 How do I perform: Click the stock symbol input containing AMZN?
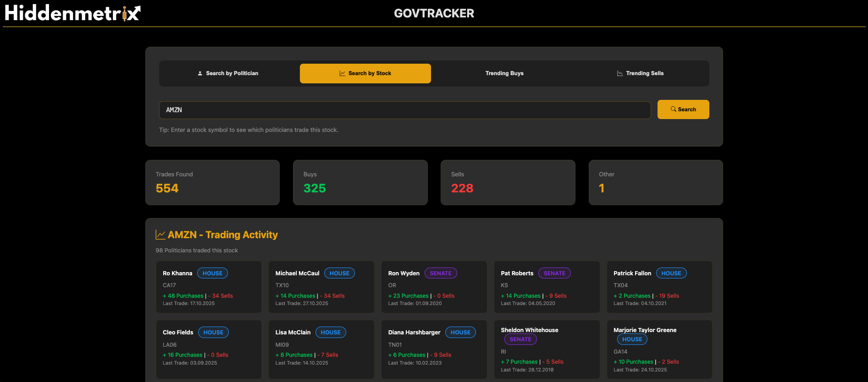tap(405, 110)
